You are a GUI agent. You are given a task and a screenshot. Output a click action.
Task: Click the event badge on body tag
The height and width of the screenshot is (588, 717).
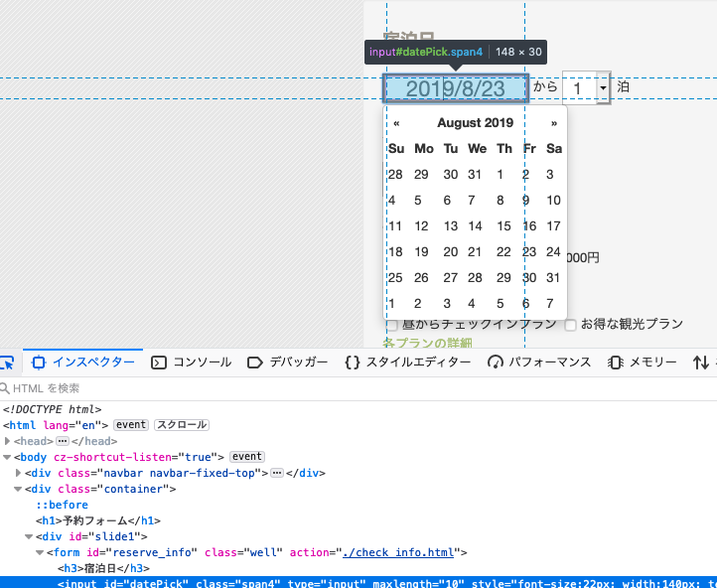click(247, 457)
